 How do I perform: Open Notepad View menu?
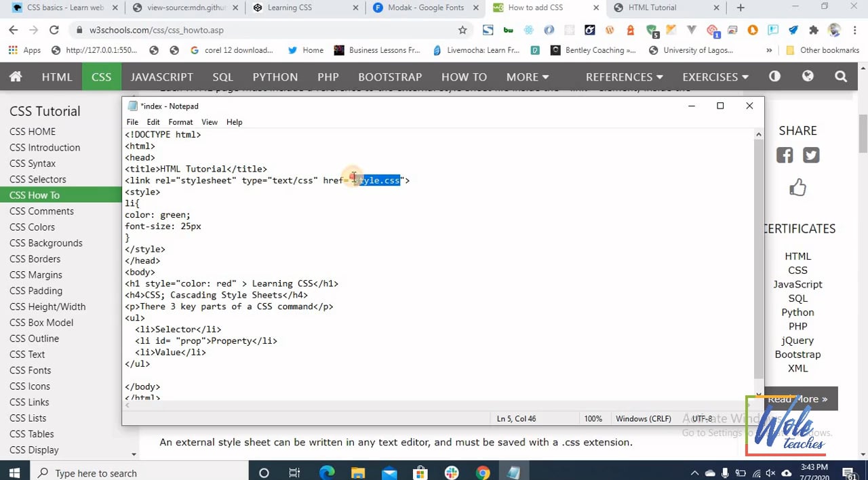pos(210,122)
